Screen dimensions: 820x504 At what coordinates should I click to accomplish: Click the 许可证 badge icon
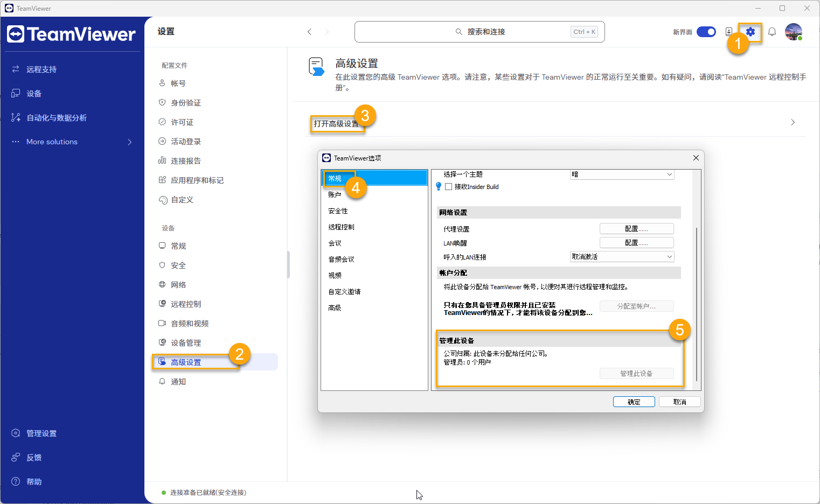162,122
